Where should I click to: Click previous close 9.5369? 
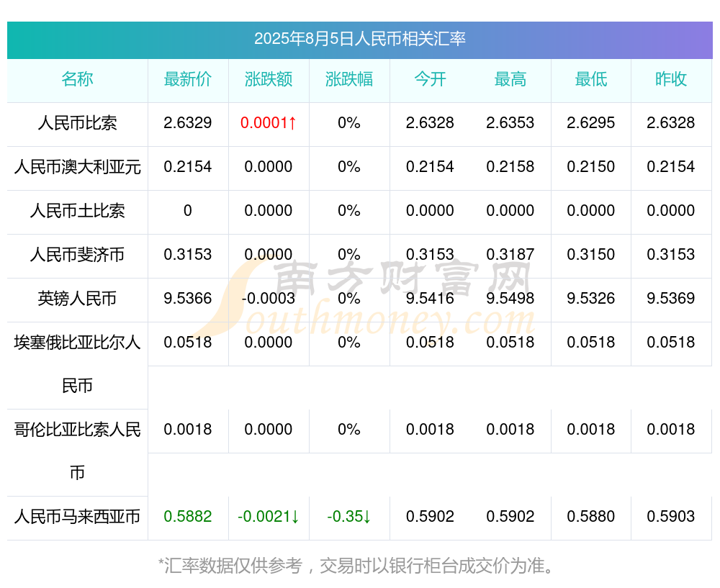(x=671, y=298)
